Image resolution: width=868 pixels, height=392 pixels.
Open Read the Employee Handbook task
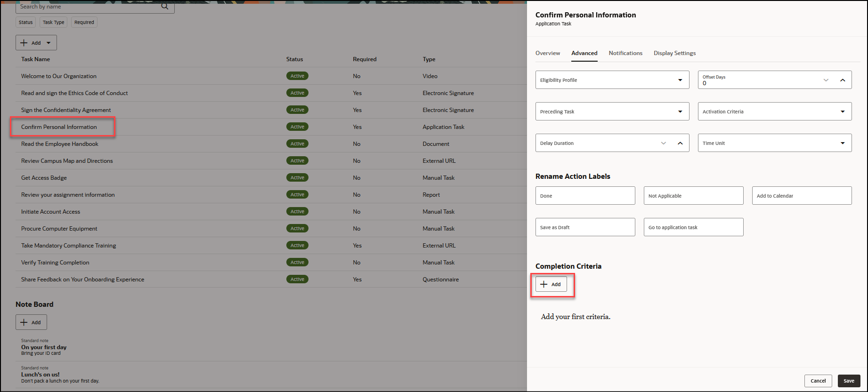point(60,144)
